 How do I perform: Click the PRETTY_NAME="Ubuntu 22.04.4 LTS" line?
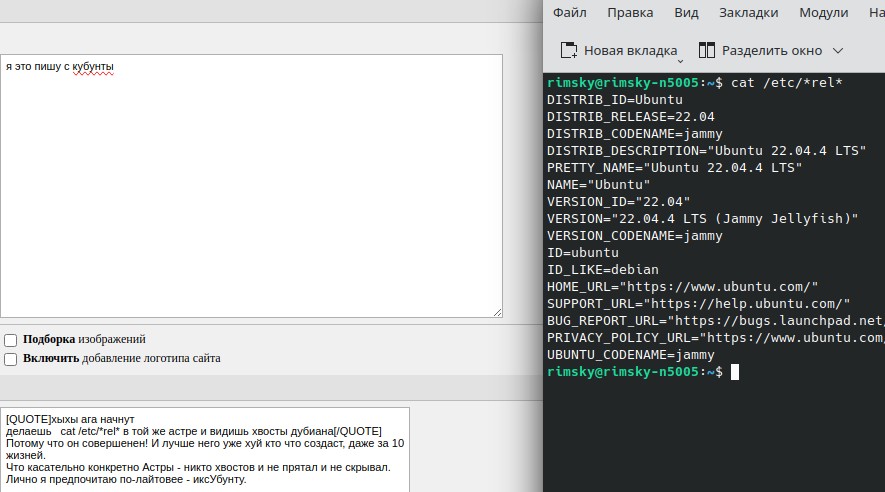674,168
